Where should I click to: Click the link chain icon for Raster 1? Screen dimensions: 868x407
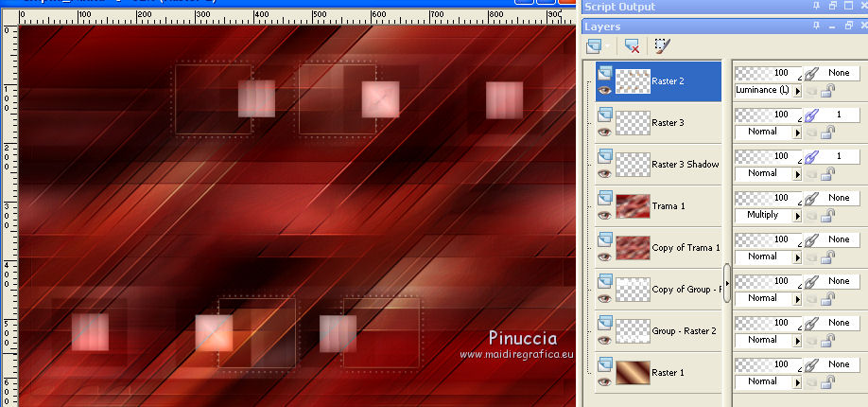(811, 363)
